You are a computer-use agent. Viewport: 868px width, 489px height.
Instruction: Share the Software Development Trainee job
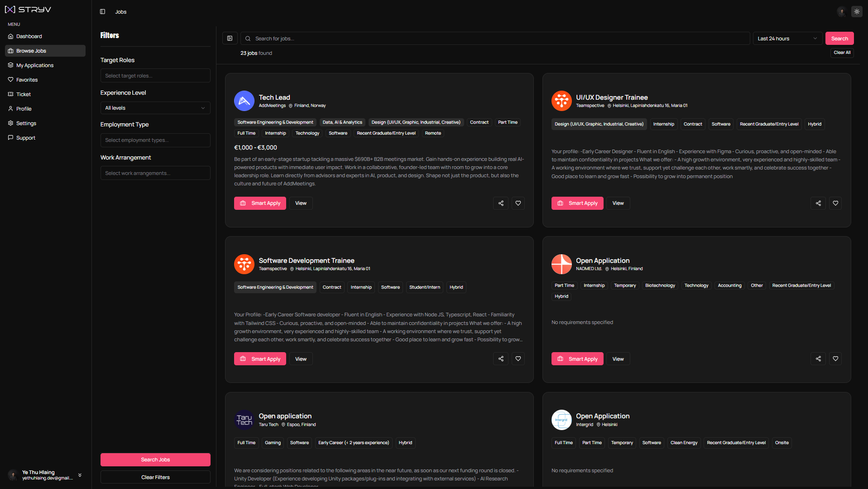(501, 359)
